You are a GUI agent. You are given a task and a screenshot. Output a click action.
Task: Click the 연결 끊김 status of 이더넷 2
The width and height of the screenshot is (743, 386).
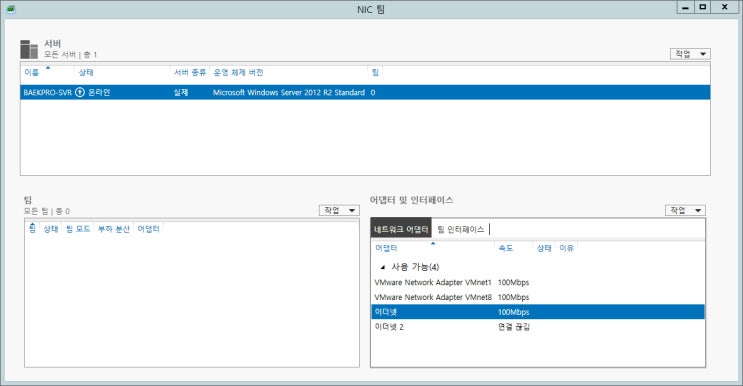tap(514, 327)
